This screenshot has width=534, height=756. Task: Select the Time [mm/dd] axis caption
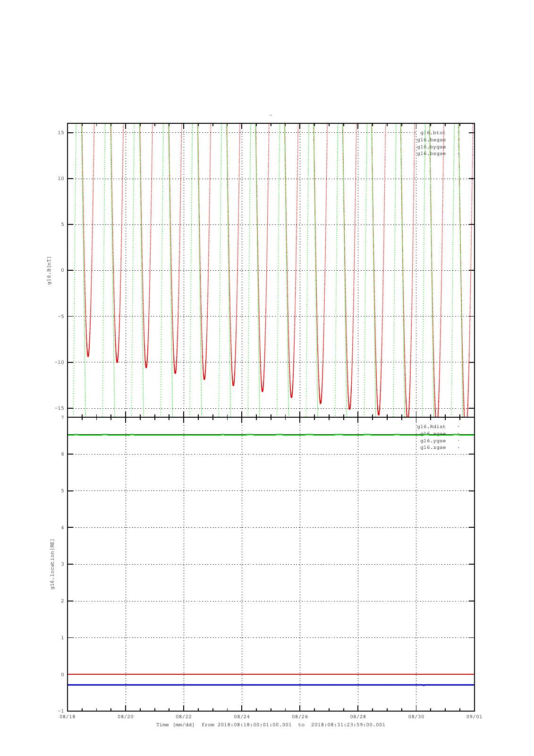click(x=175, y=725)
